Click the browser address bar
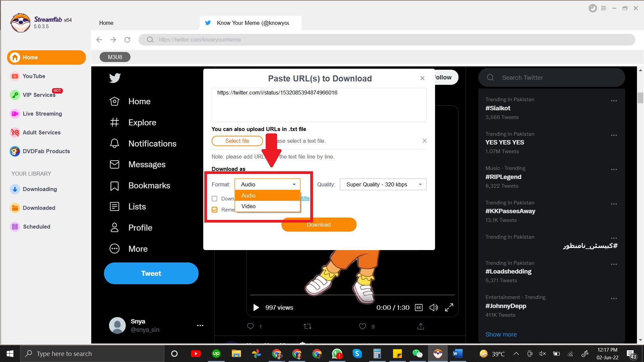644x362 pixels. [x=387, y=40]
